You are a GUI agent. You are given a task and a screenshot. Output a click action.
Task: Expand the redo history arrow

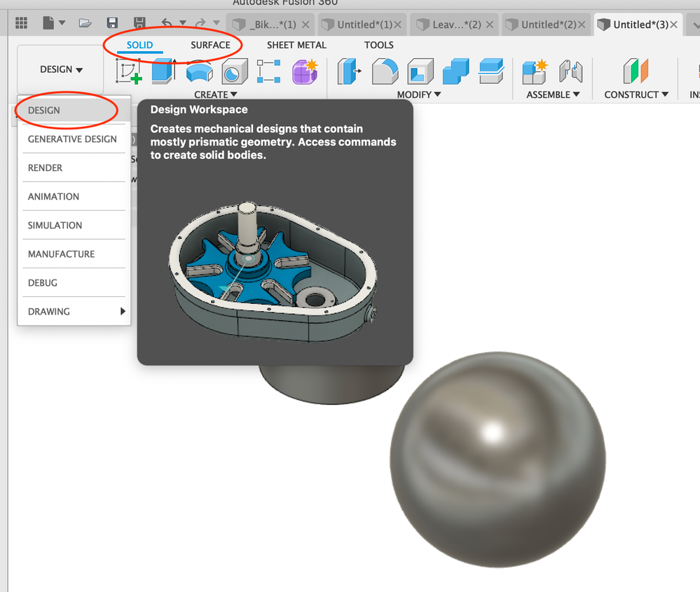[x=217, y=22]
